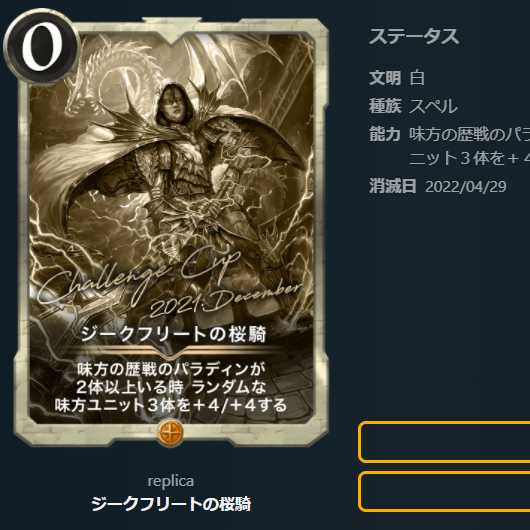Select the 能力 label
Screen dimensions: 530x530
tap(385, 134)
